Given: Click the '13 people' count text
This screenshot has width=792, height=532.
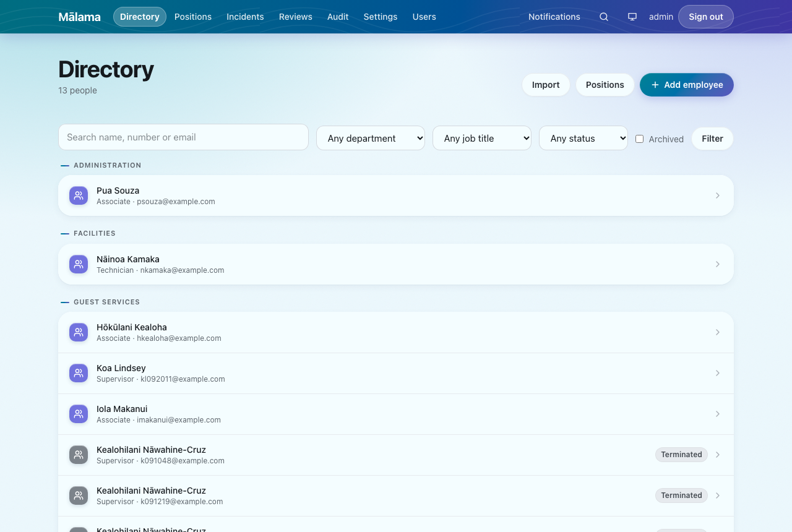Looking at the screenshot, I should point(77,90).
